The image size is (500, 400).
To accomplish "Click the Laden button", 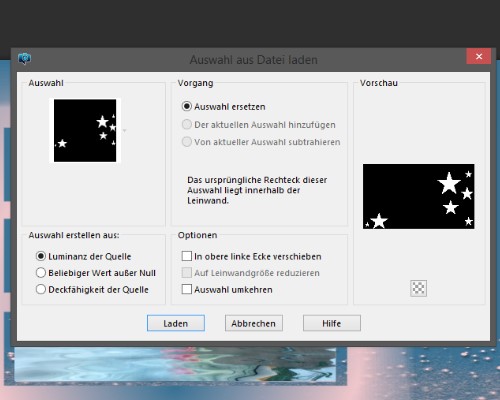I will pos(176,323).
